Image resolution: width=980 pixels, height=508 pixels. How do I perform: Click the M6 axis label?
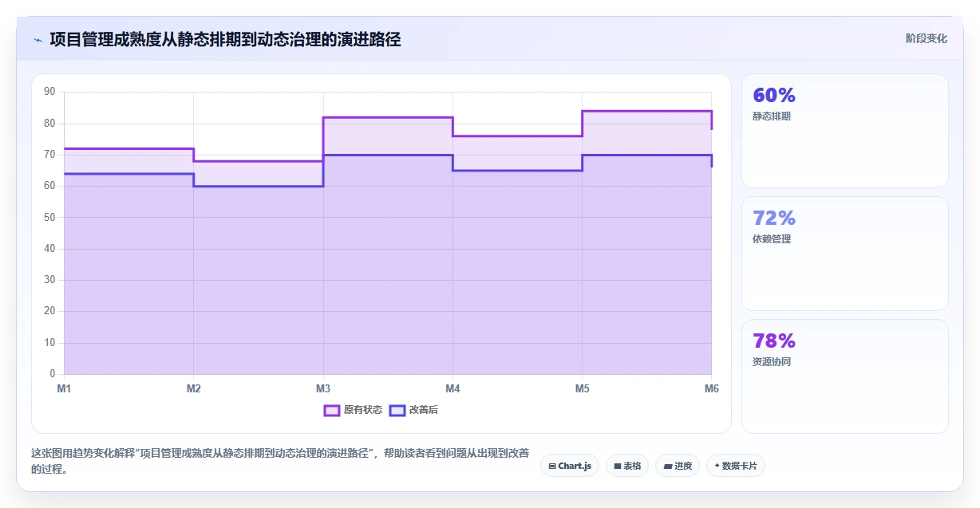coord(711,388)
